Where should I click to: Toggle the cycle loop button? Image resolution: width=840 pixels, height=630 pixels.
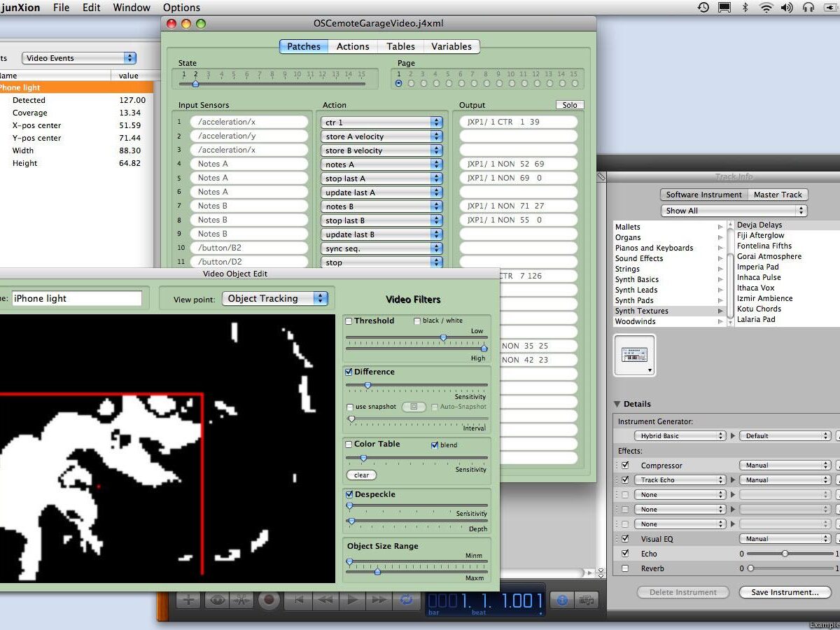pos(406,600)
